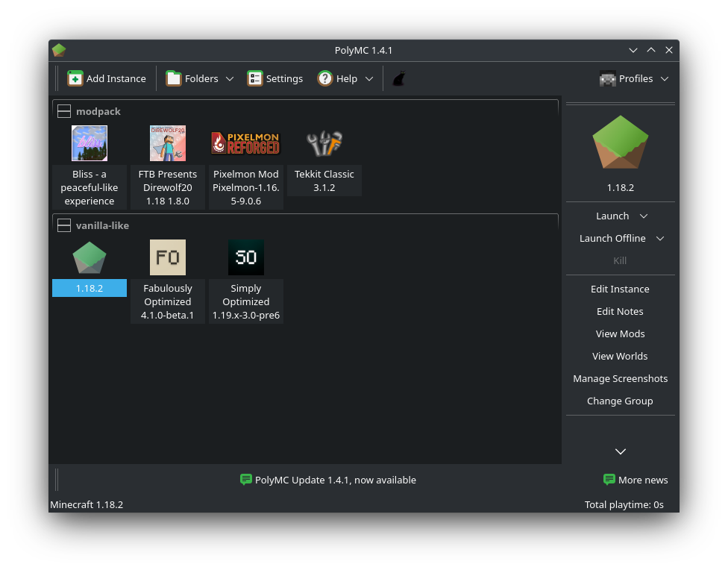Screen dimensions: 728x570
Task: Open Manage Screenshots
Action: click(620, 378)
